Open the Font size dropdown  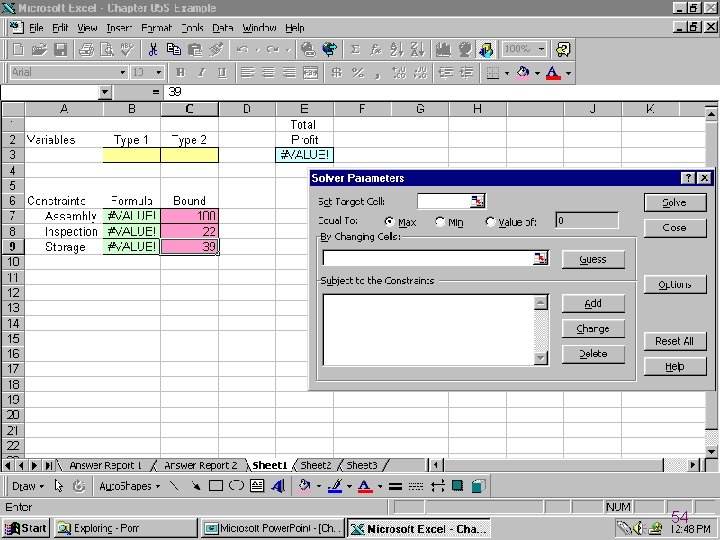coord(159,73)
